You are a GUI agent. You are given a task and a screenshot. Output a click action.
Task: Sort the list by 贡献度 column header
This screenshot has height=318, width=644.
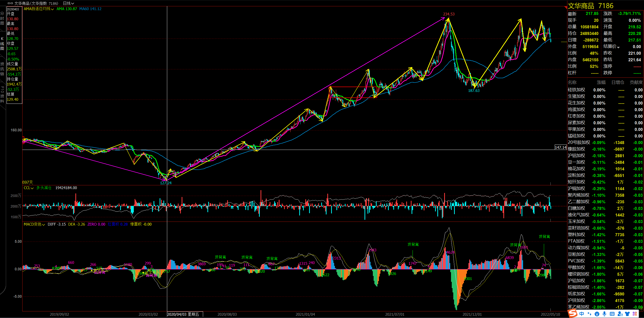pyautogui.click(x=636, y=82)
